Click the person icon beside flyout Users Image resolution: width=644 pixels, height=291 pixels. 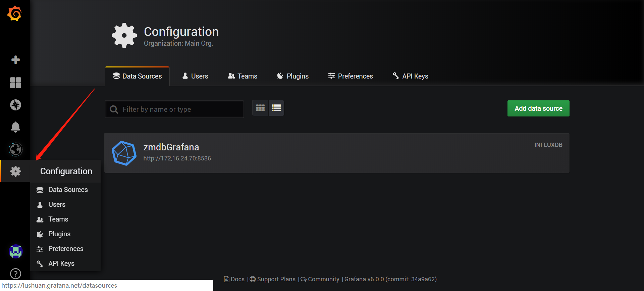(x=40, y=205)
